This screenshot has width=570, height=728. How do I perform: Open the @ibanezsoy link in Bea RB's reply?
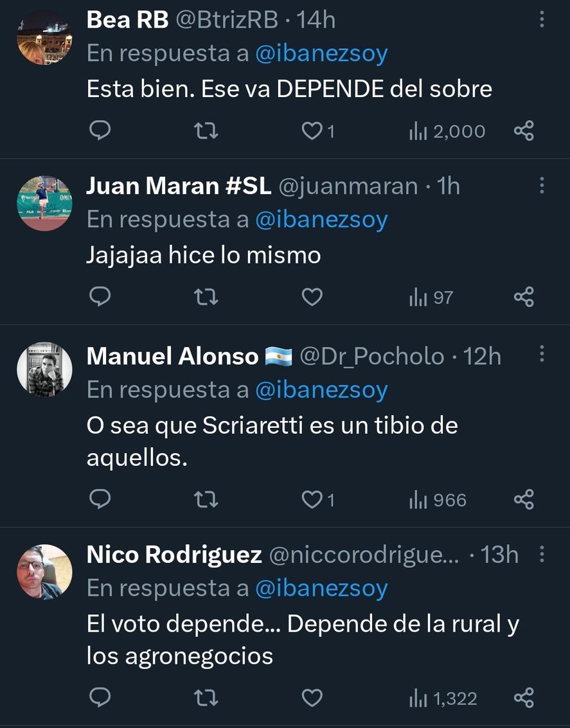click(321, 54)
